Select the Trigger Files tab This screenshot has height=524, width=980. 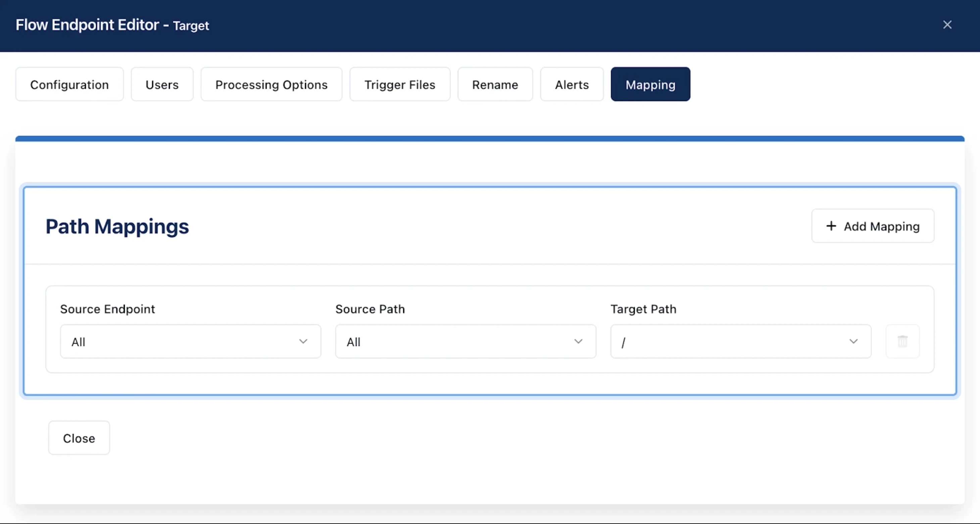click(400, 84)
